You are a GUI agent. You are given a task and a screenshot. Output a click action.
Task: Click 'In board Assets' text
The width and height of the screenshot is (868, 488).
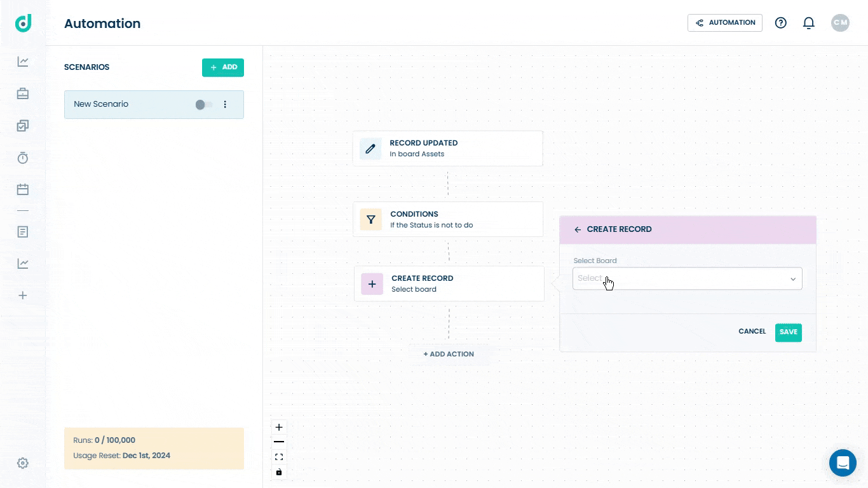(417, 154)
